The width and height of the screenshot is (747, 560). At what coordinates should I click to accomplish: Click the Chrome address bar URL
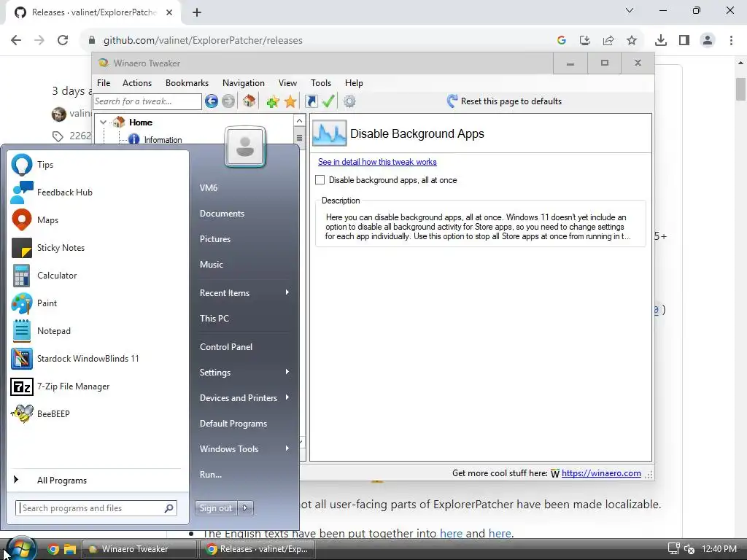[203, 41]
